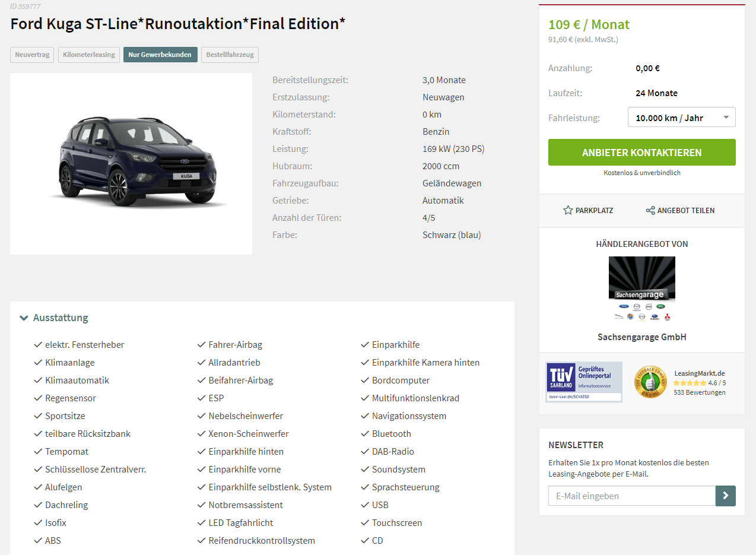Open the Ford Kuga vehicle photo

(x=131, y=164)
